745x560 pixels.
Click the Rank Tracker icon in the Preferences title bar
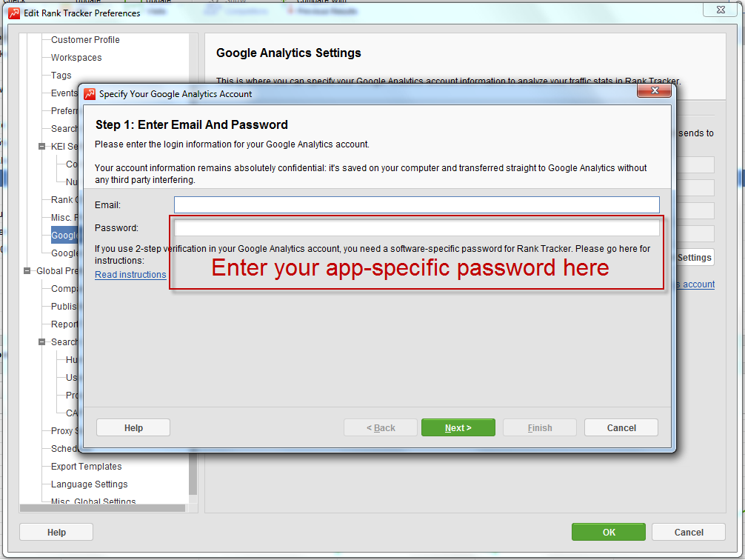pos(14,13)
